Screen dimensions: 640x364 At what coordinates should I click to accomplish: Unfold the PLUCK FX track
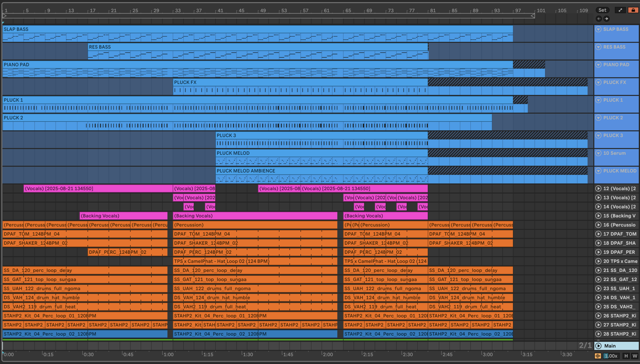598,82
